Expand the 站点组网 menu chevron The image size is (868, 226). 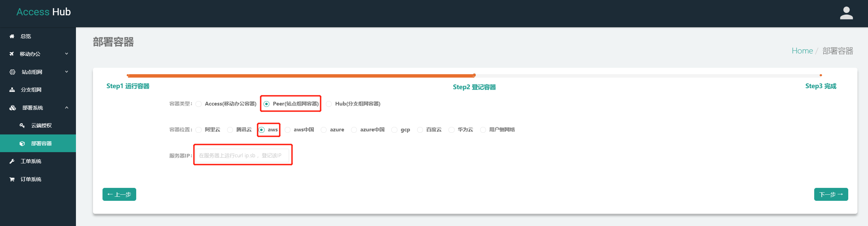(67, 72)
